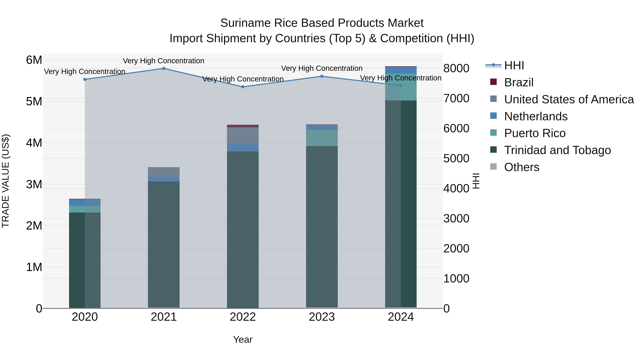Click the '5000' right axis tick
Image resolution: width=644 pixels, height=362 pixels.
click(x=456, y=158)
